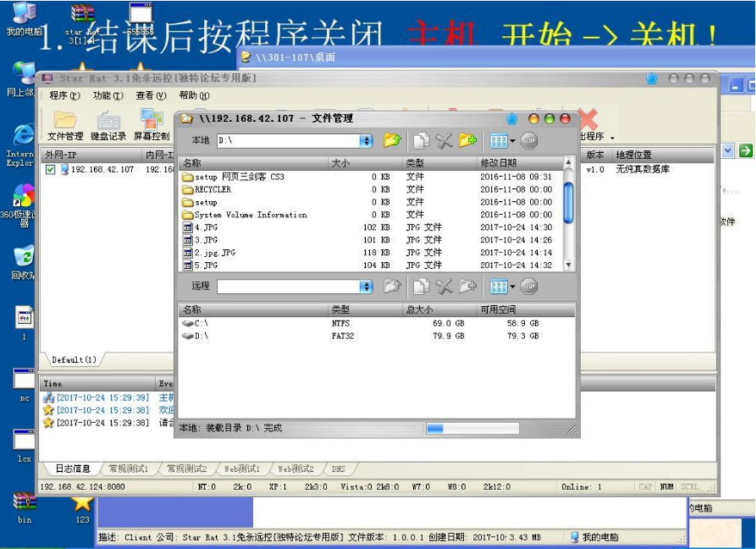Screen dimensions: 756x549
Task: Switch to the 常规测试1 tab
Action: pyautogui.click(x=128, y=468)
